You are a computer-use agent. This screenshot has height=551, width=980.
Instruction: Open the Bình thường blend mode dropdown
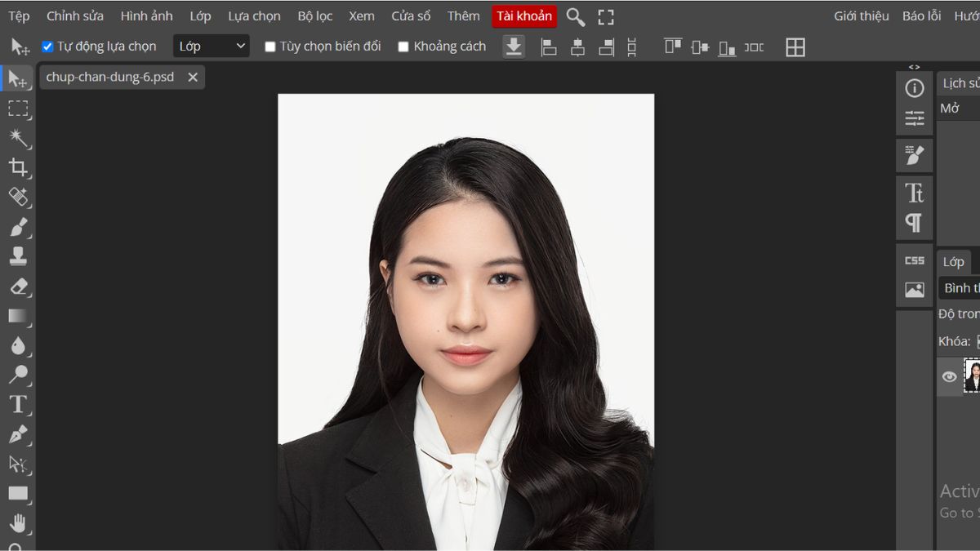[x=962, y=287]
